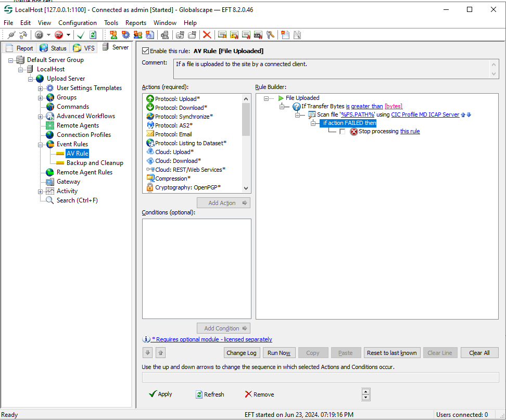The height and width of the screenshot is (420, 506).
Task: Expand the Groups tree node
Action: click(x=40, y=98)
